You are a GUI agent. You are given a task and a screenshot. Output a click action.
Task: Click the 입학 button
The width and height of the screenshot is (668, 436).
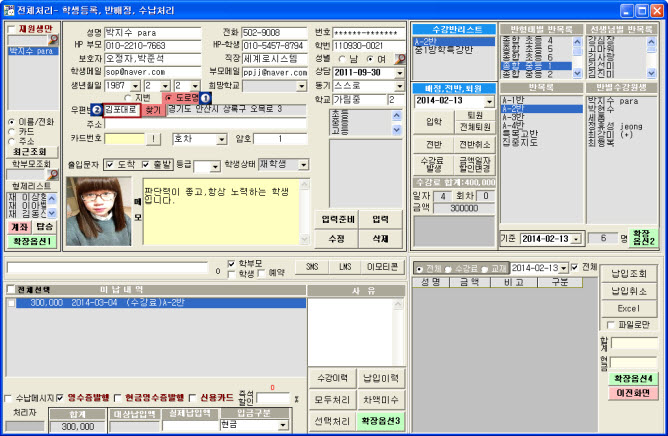(x=434, y=122)
